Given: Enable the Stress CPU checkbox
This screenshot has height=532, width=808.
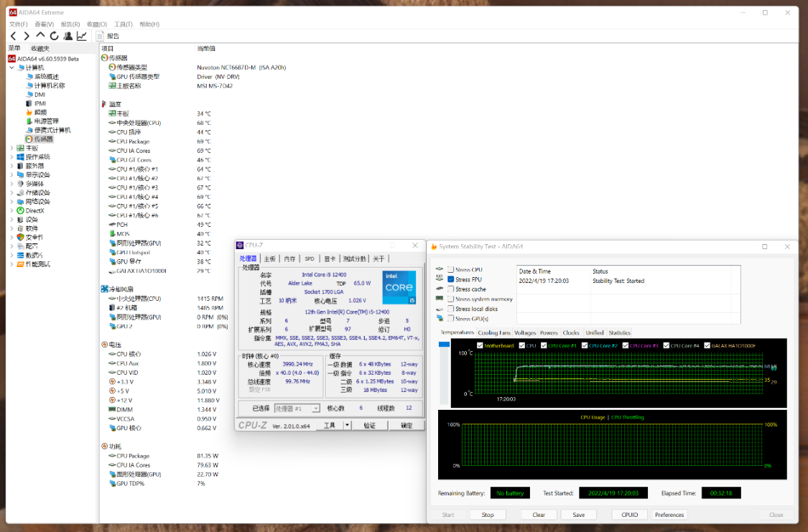Looking at the screenshot, I should 451,269.
